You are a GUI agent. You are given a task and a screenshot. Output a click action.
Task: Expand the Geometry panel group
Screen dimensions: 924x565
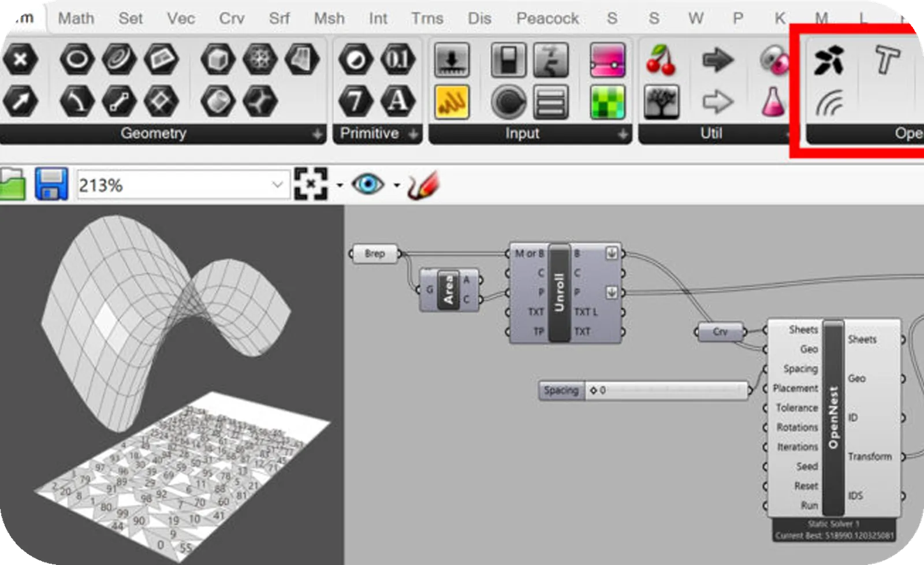coord(317,134)
